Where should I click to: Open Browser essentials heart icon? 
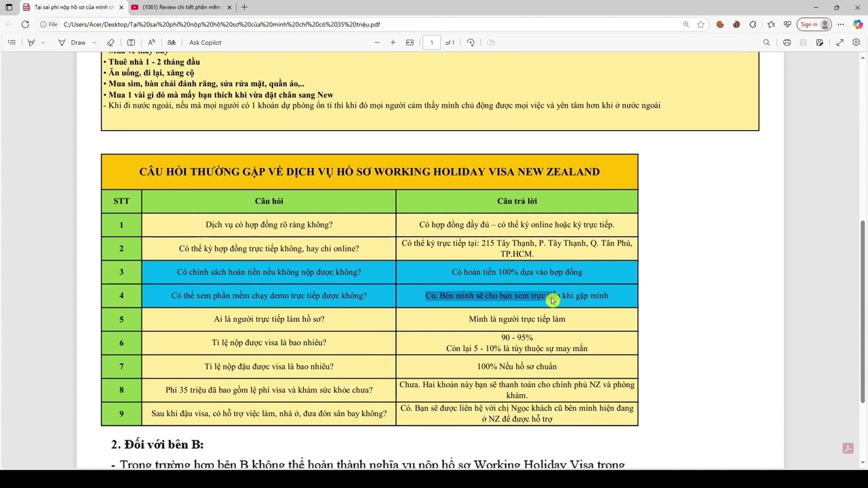tap(787, 24)
